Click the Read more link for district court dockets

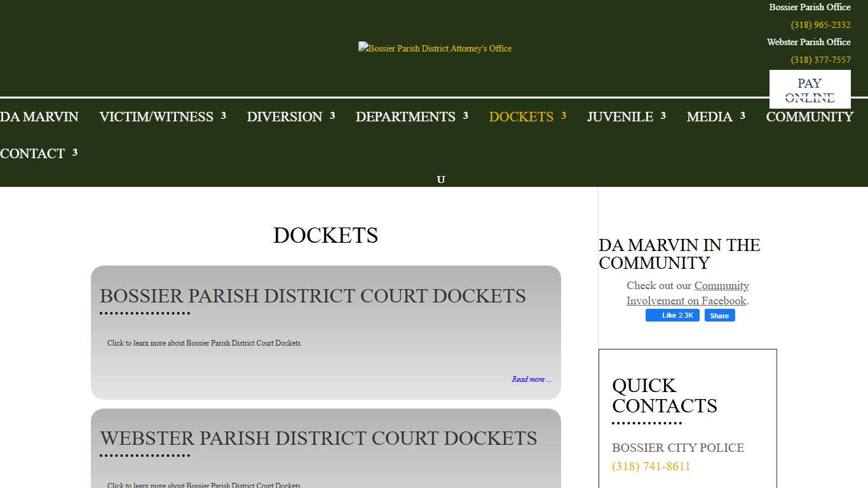click(x=531, y=379)
